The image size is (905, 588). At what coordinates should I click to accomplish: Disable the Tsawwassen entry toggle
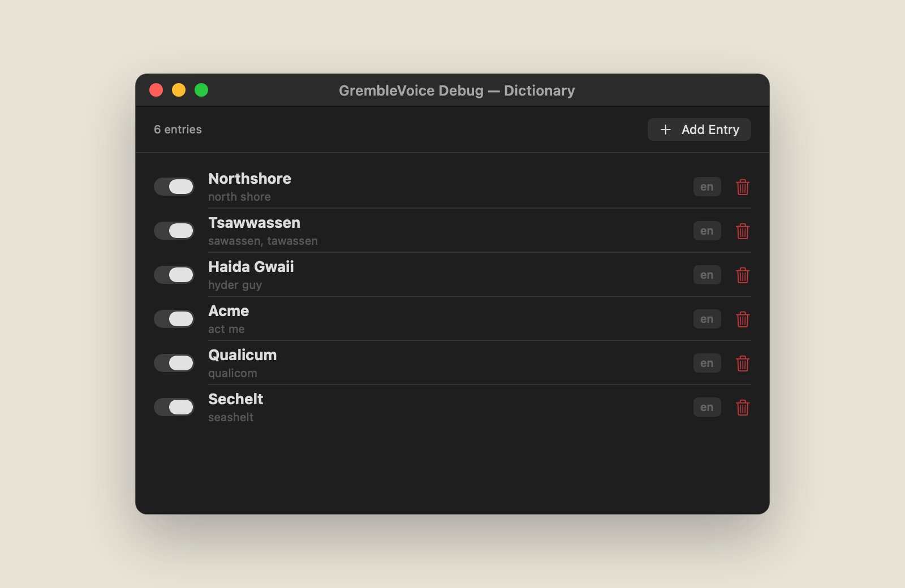coord(174,231)
